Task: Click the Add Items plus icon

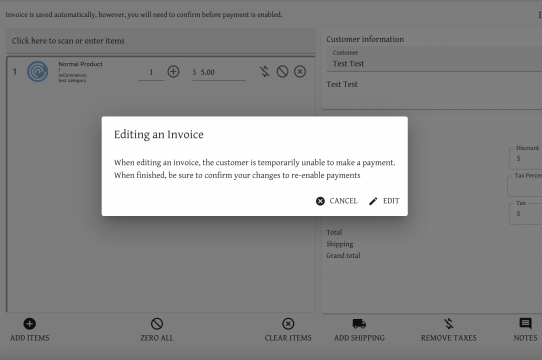Action: point(29,324)
